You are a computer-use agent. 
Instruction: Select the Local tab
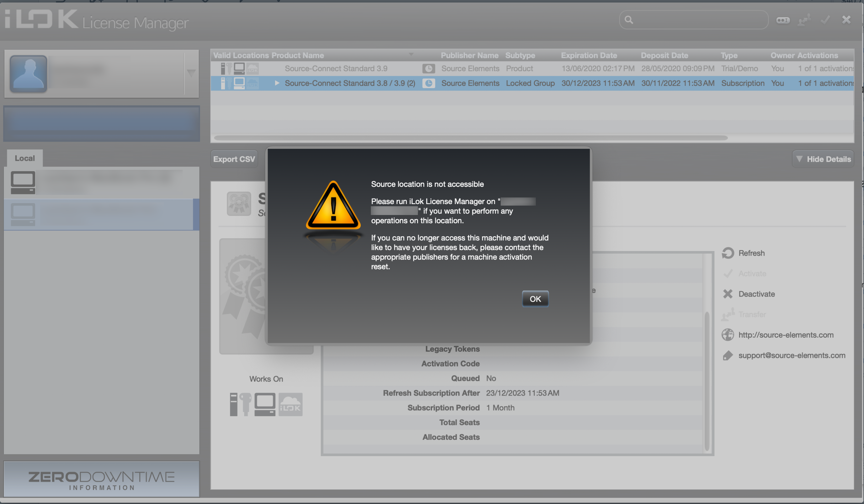(25, 158)
